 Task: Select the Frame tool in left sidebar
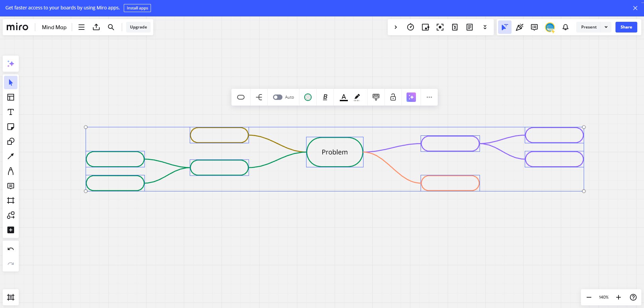(11, 200)
